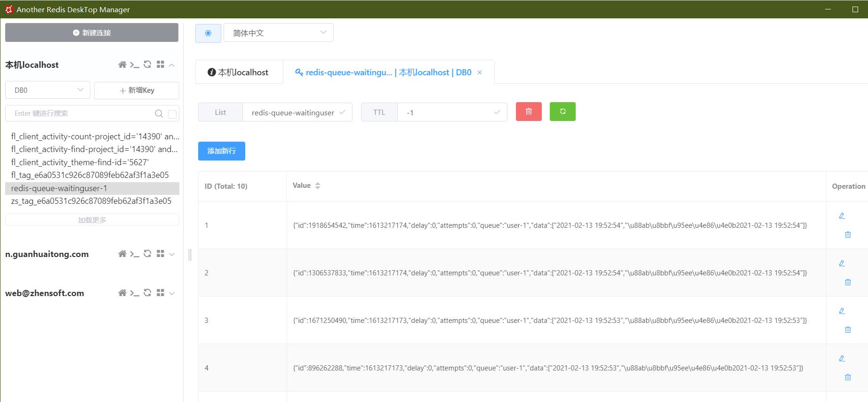Edit row 1 value

click(x=842, y=216)
